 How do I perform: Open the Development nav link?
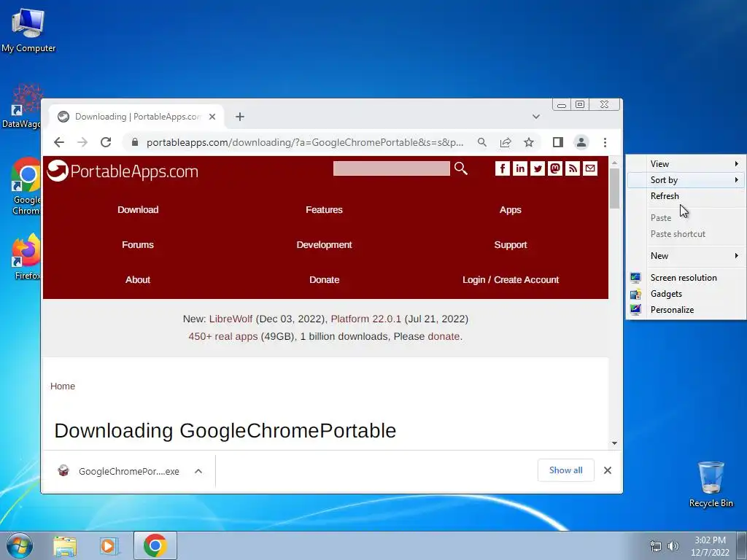click(x=324, y=245)
